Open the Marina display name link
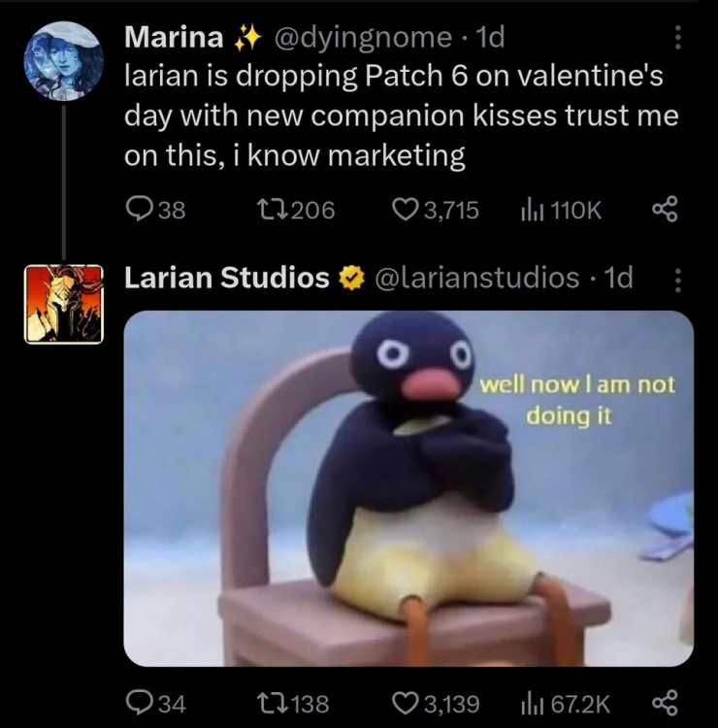718x728 pixels. tap(176, 38)
